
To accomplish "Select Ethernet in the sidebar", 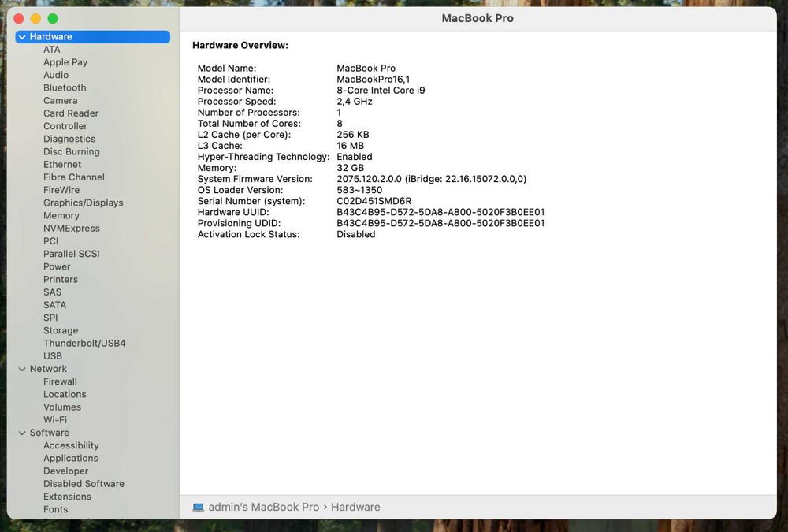I will 62,165.
